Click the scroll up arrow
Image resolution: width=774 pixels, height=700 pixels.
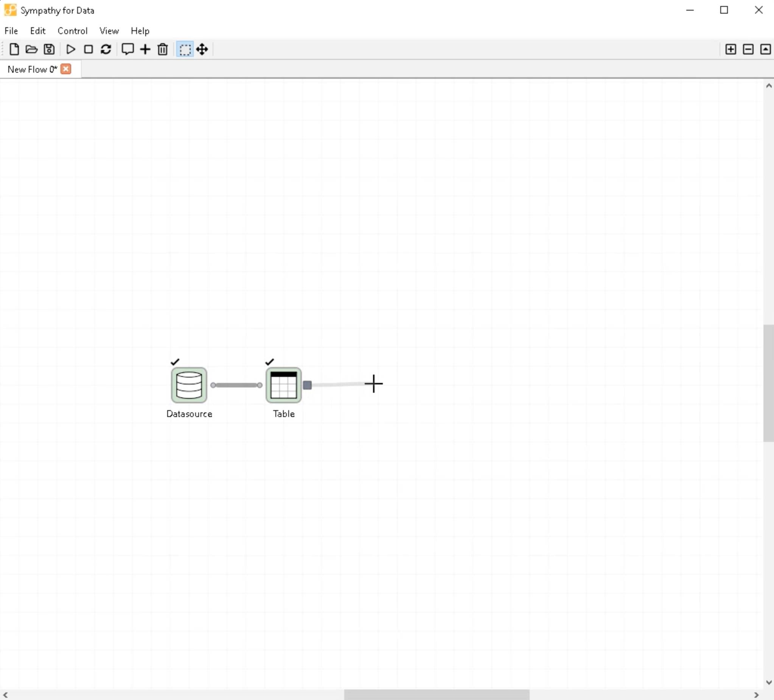point(769,86)
